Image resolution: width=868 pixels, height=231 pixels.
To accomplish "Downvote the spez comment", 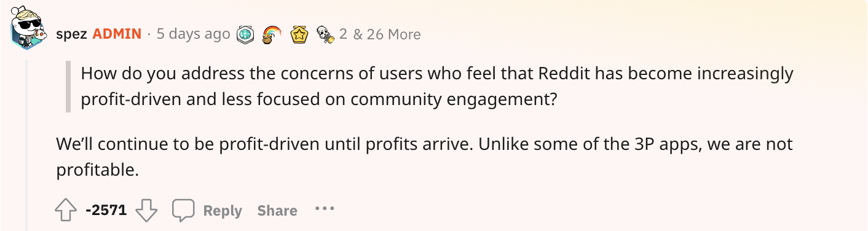I will click(146, 211).
